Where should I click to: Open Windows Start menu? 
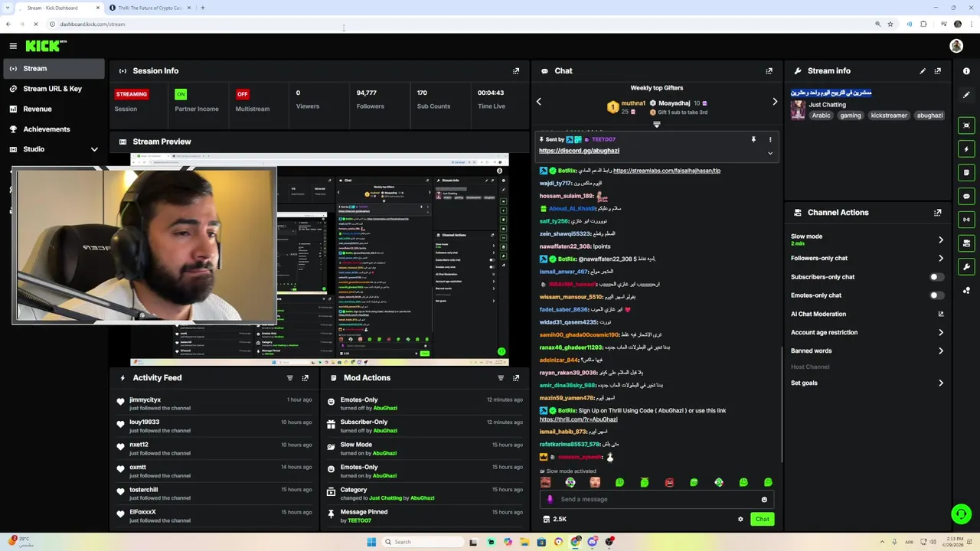[x=371, y=542]
